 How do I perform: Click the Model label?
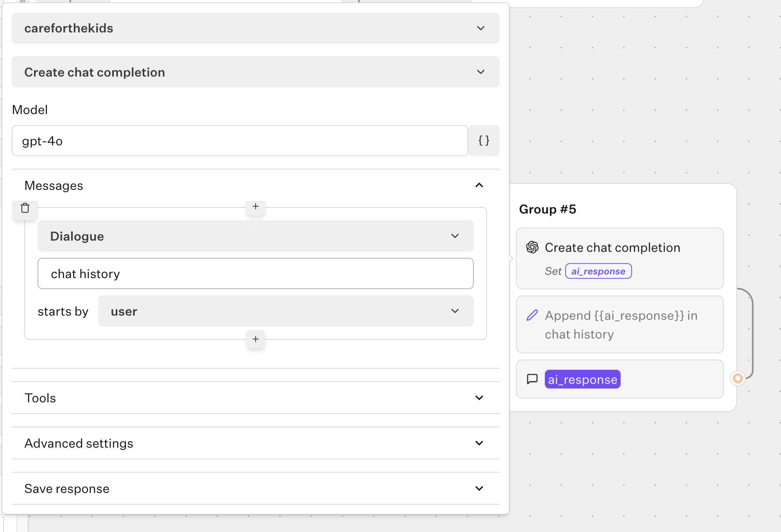coord(30,110)
